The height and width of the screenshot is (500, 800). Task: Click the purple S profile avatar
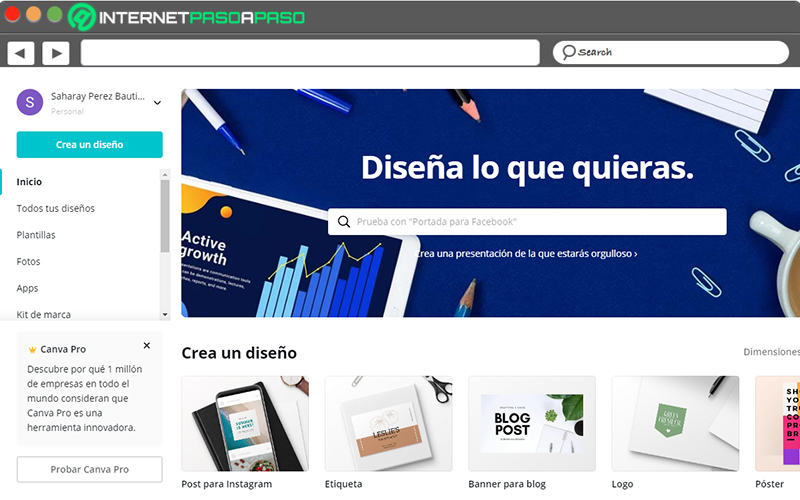[x=30, y=102]
